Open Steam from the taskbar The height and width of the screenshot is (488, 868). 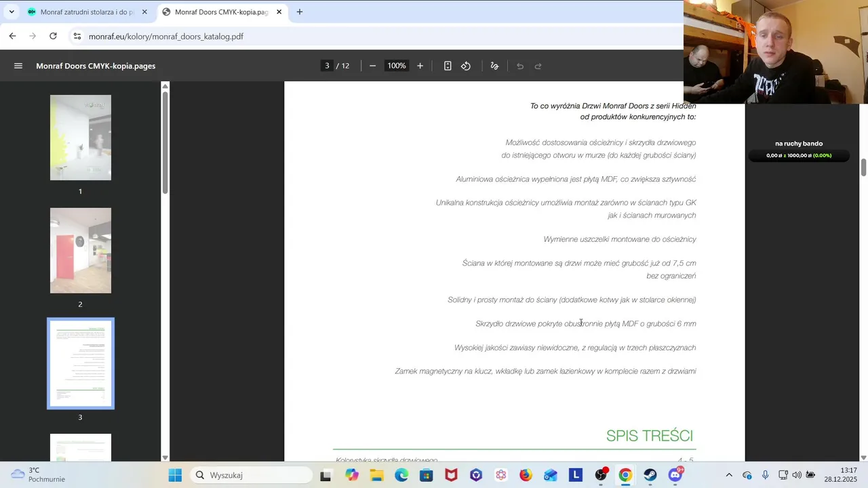pyautogui.click(x=650, y=475)
